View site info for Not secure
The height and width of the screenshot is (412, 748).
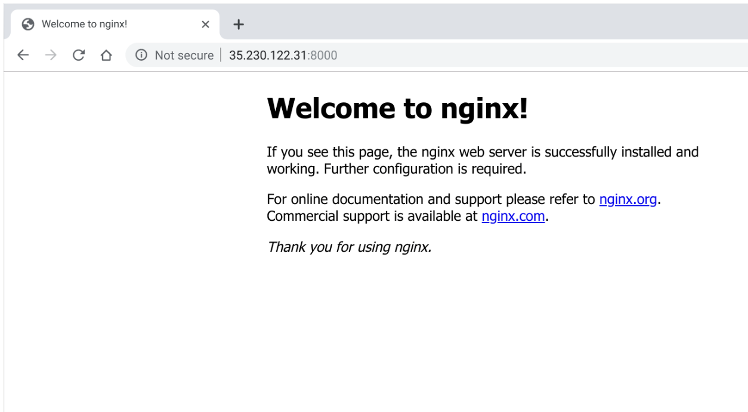click(141, 55)
